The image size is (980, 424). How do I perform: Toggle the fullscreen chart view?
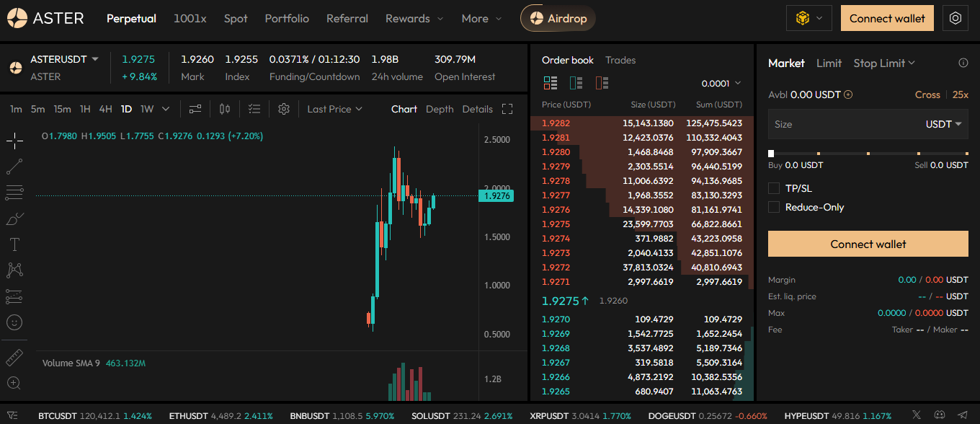[507, 108]
